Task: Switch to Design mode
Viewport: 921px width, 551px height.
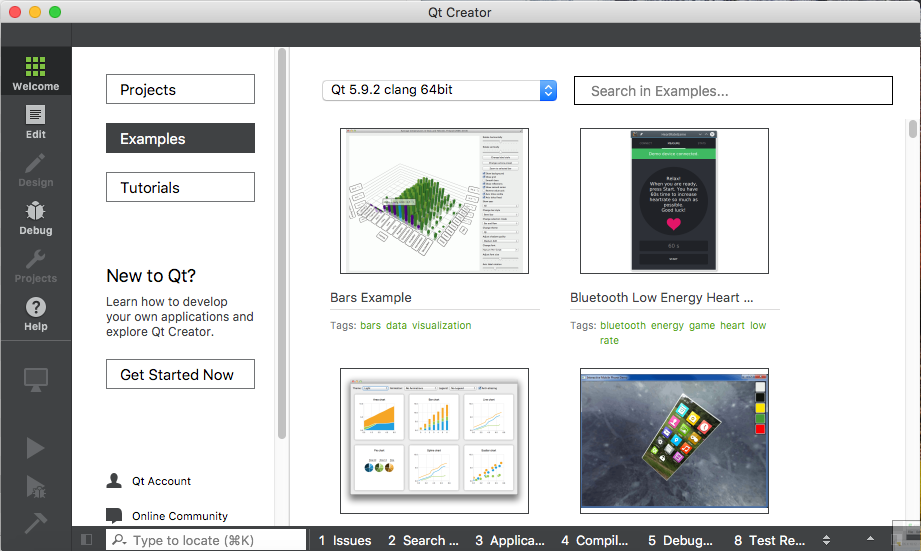Action: click(x=35, y=169)
